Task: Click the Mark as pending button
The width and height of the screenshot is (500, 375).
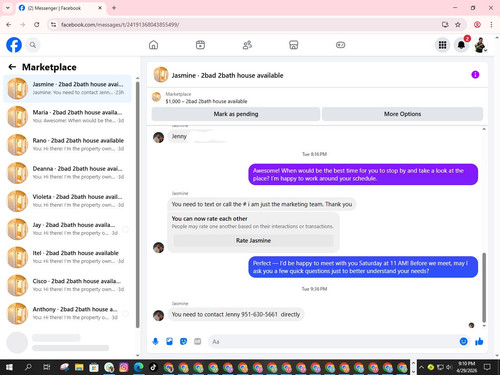Action: (236, 114)
